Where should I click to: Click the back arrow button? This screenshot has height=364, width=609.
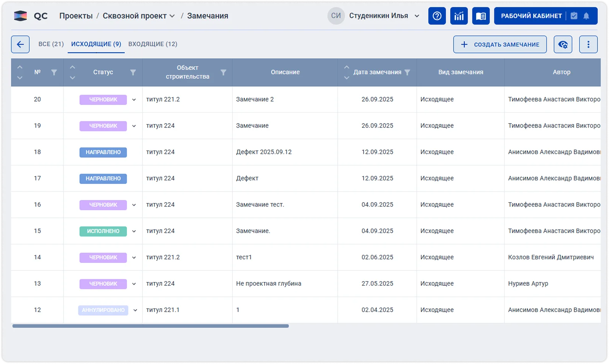(x=20, y=45)
